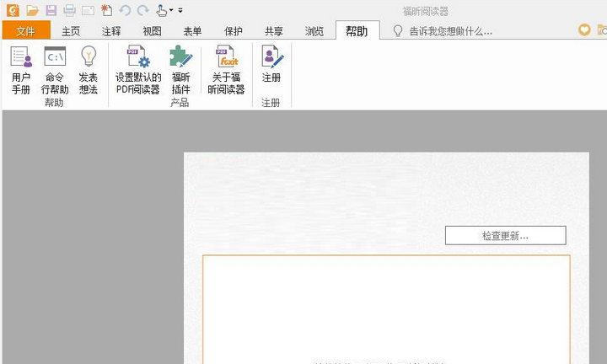Open 用户手册 user manual
This screenshot has width=607, height=364.
21,71
